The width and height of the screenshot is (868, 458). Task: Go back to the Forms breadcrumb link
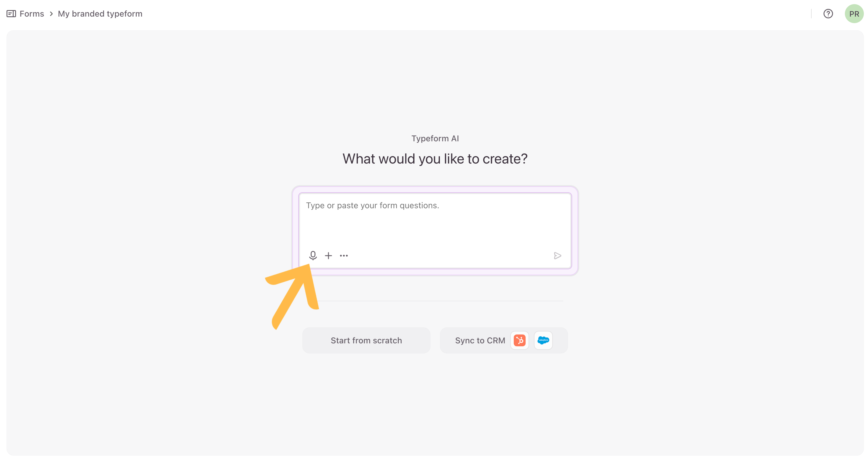point(32,14)
